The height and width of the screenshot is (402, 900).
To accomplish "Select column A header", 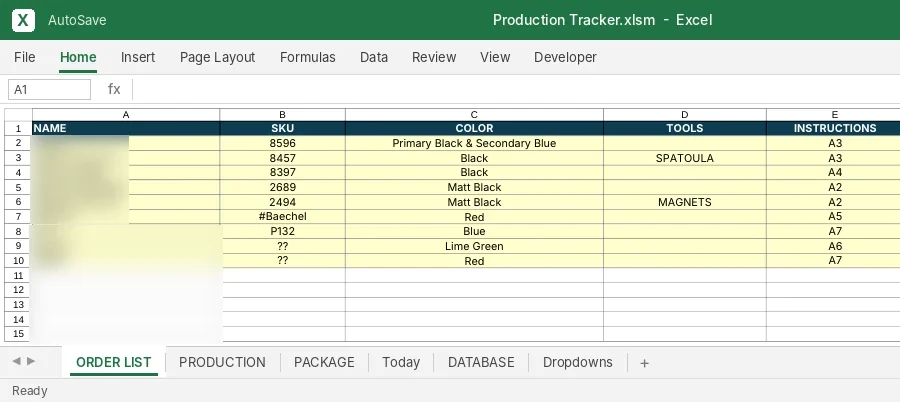I will click(x=126, y=115).
